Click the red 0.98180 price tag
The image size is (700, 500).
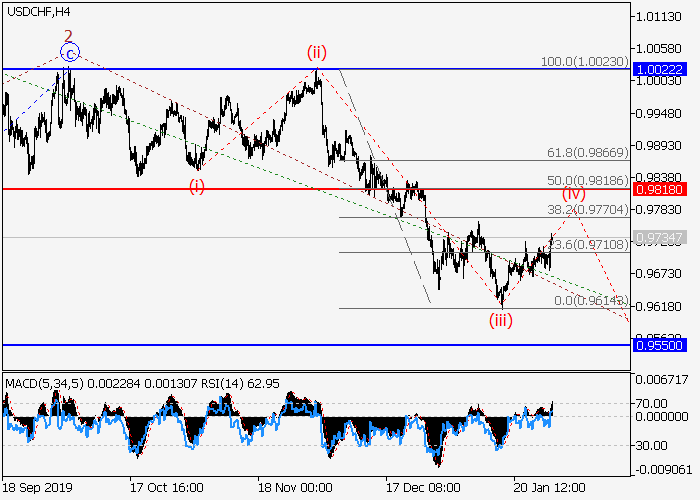[659, 188]
